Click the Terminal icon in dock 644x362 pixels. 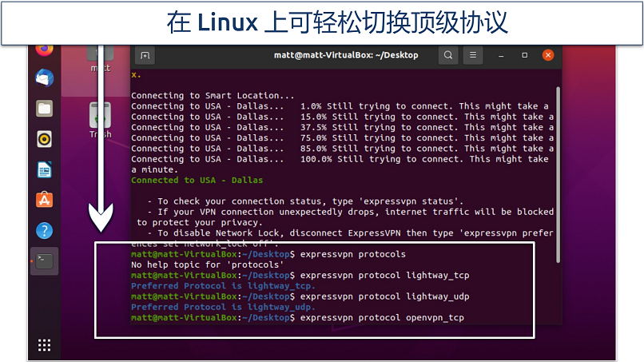45,261
